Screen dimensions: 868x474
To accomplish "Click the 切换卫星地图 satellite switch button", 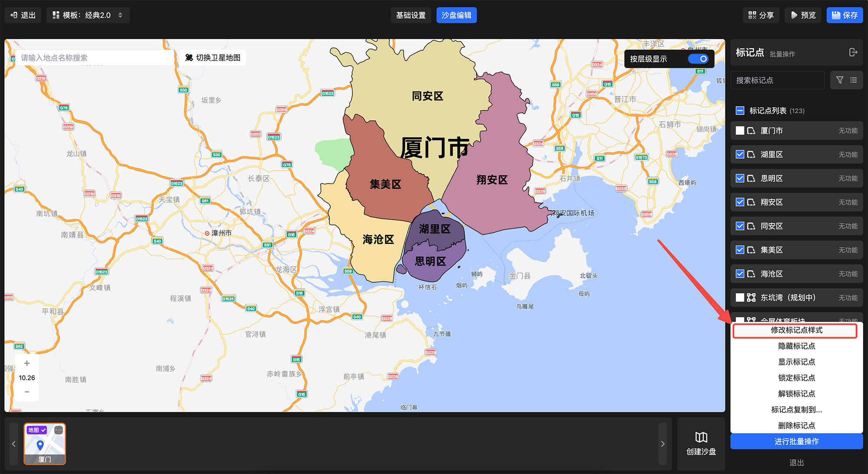I will click(x=213, y=58).
